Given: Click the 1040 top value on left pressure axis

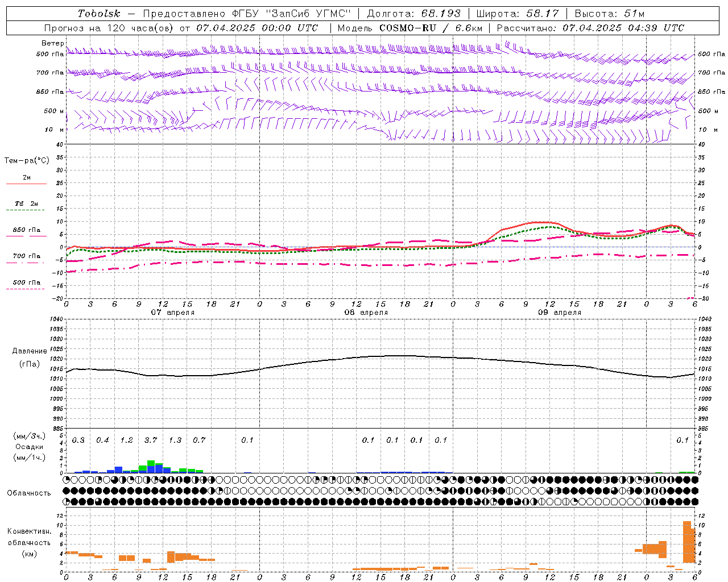Looking at the screenshot, I should point(55,319).
